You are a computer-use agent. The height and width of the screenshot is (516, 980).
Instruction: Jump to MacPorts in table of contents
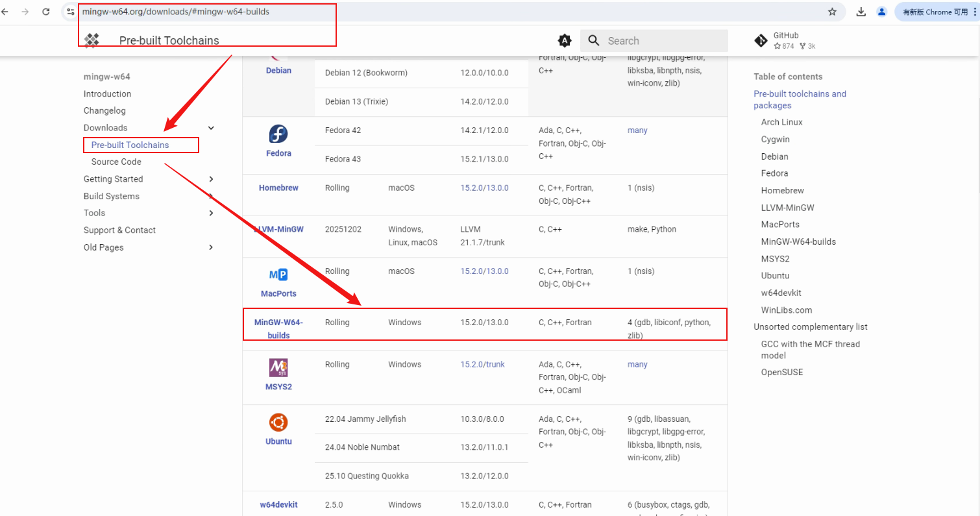coord(780,225)
